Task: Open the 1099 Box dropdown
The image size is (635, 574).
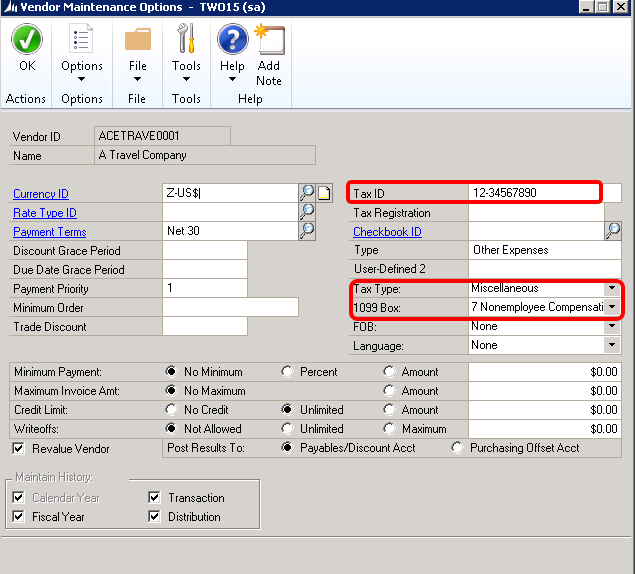Action: pos(611,307)
